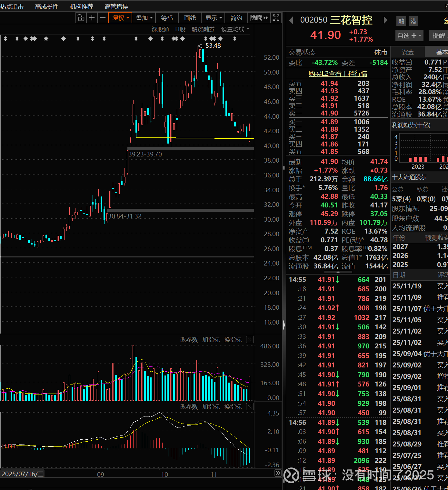Click 改参数 in the volume panel

(x=189, y=339)
